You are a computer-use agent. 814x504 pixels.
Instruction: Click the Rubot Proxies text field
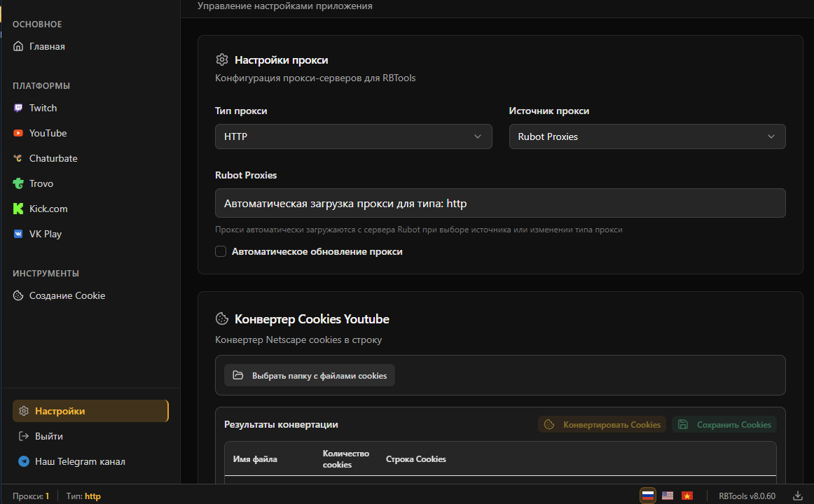499,203
